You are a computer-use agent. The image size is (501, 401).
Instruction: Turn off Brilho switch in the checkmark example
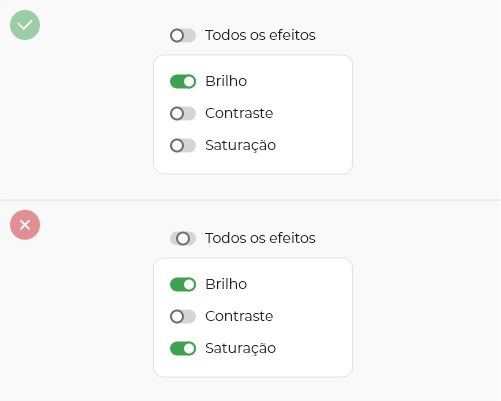[183, 81]
